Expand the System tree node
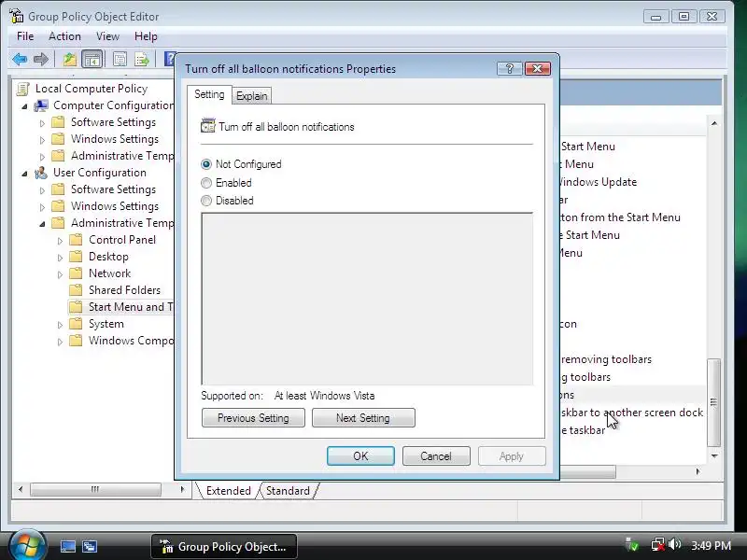Image resolution: width=747 pixels, height=560 pixels. click(x=60, y=325)
